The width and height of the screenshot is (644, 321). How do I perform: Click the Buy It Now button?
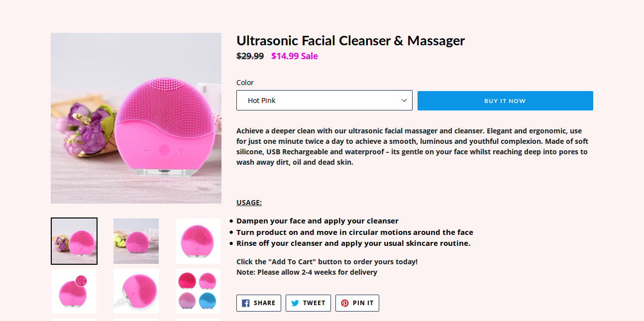tap(505, 101)
